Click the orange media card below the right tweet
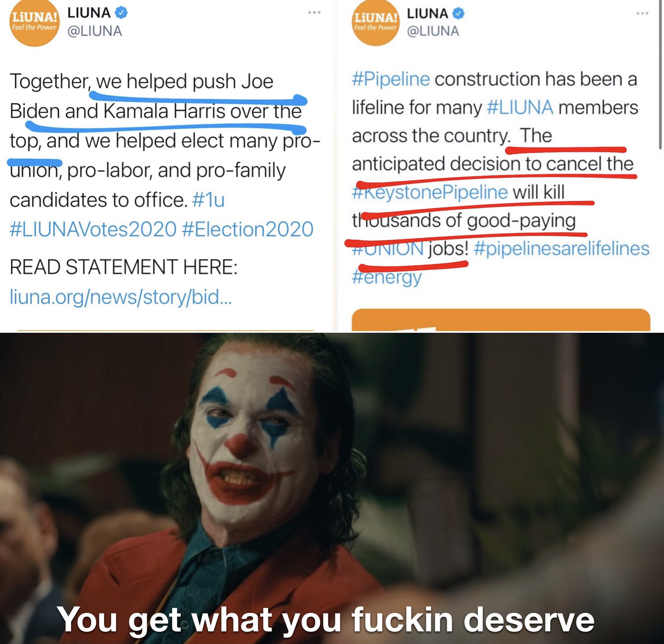664x644 pixels. [501, 320]
